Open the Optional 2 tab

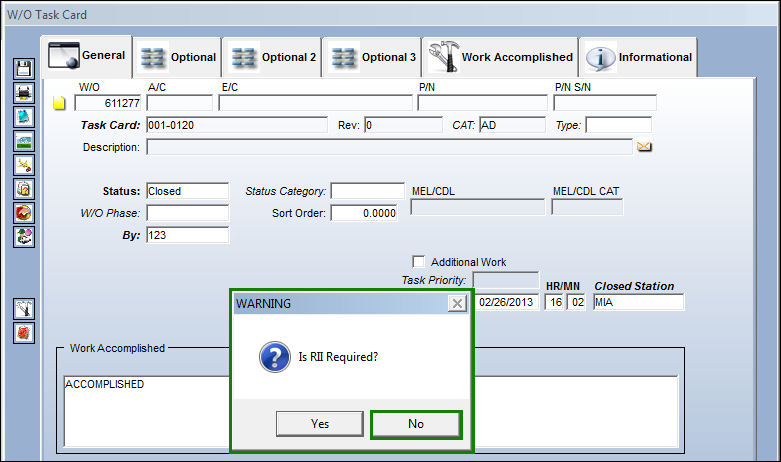[x=271, y=57]
